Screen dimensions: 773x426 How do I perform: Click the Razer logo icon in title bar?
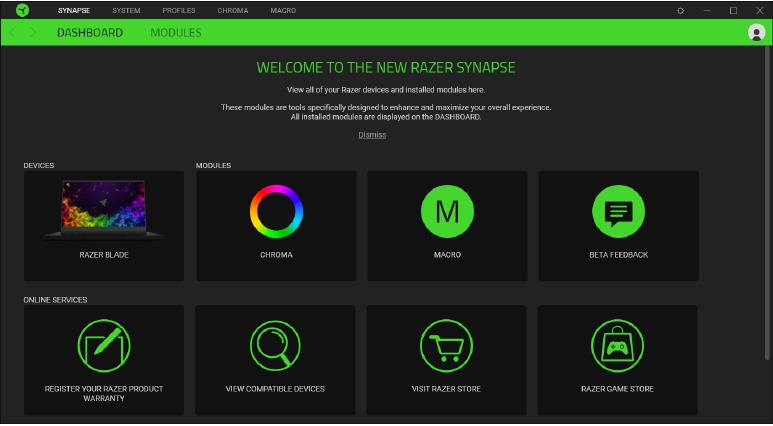(22, 10)
